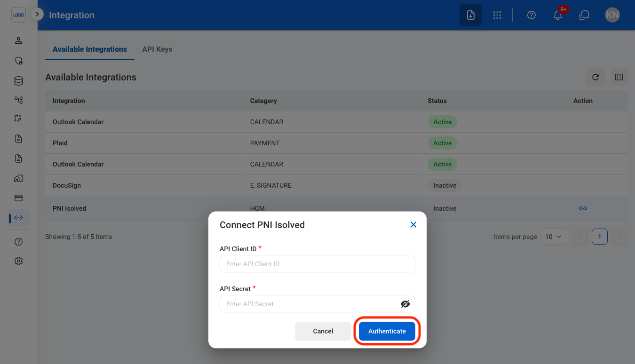Go to previous page arrow

coord(580,237)
